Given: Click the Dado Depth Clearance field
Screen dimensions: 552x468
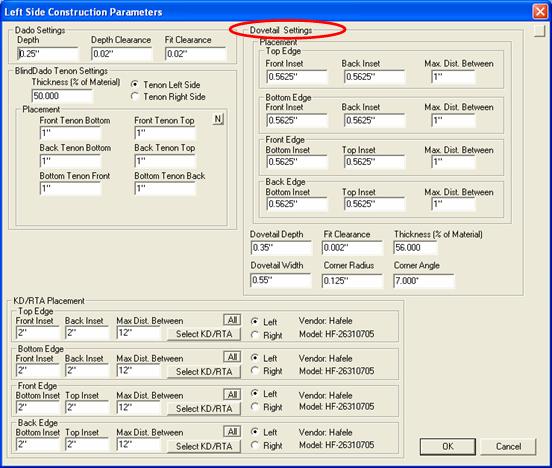Looking at the screenshot, I should click(122, 54).
